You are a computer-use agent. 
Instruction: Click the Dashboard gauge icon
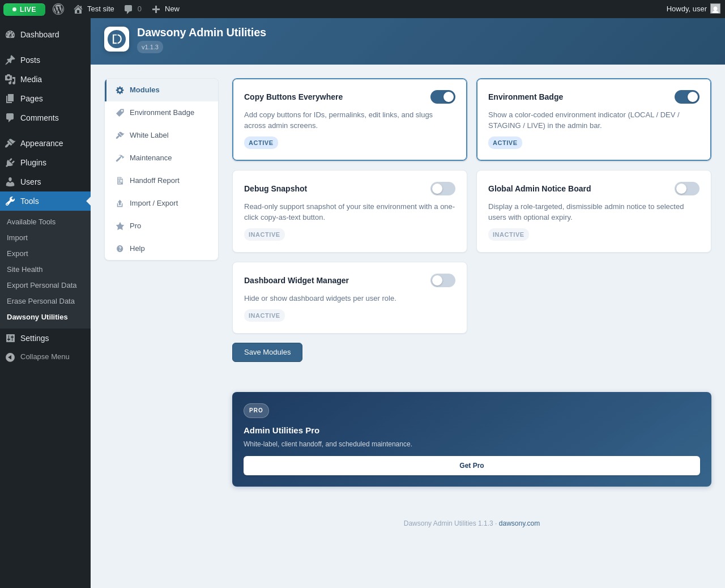point(10,35)
